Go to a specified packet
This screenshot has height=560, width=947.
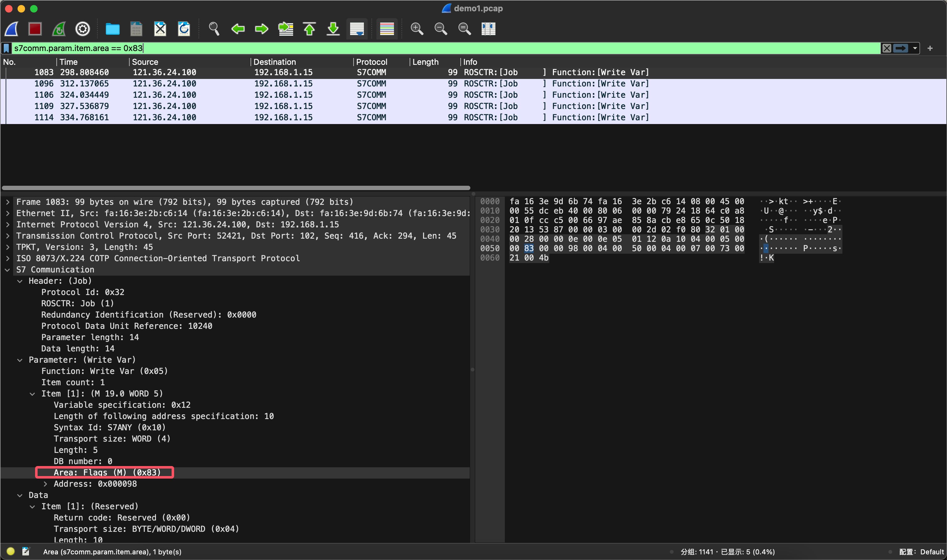[286, 29]
